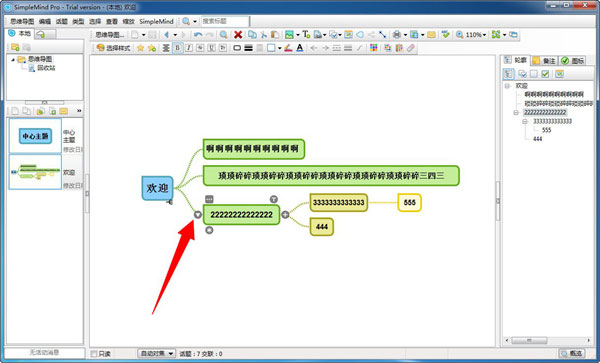Select the 444 outline item
The width and height of the screenshot is (600, 363).
click(538, 139)
